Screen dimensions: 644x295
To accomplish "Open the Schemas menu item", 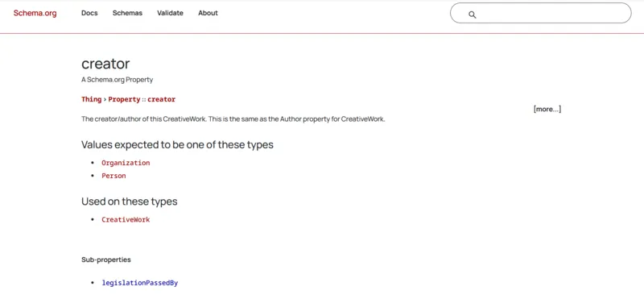I will click(x=127, y=13).
